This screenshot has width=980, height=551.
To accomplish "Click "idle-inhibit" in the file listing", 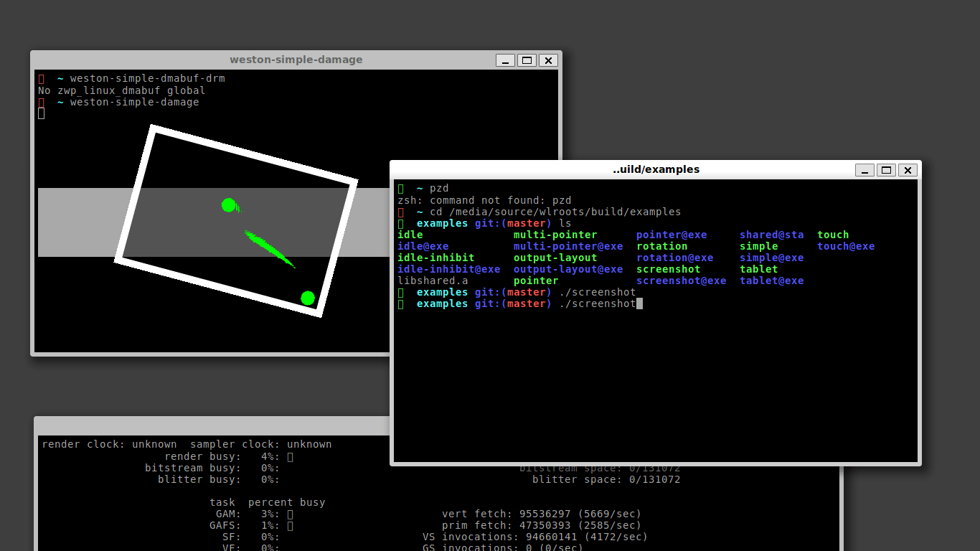I will point(435,258).
